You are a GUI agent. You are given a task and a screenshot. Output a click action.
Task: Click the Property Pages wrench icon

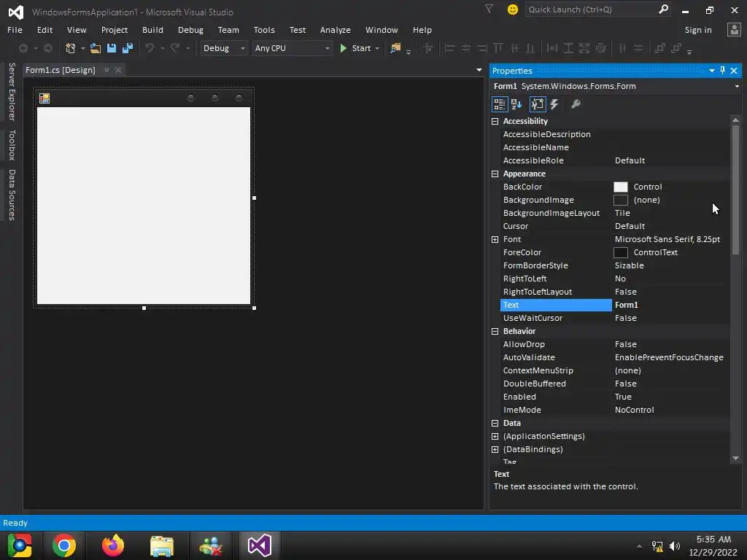576,104
